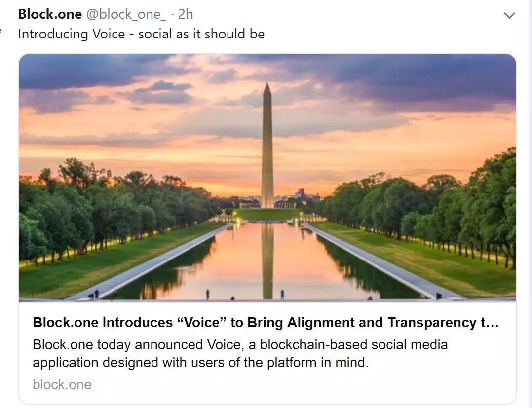Screen dimensions: 532x408
Task: Click the card description about blockchain-based social media
Action: click(x=240, y=353)
